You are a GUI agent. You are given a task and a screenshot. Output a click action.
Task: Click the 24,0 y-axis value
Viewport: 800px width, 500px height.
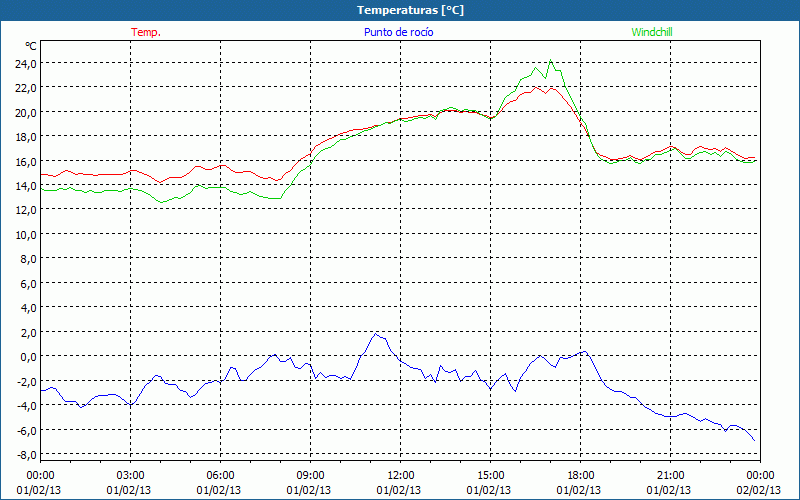tap(26, 63)
